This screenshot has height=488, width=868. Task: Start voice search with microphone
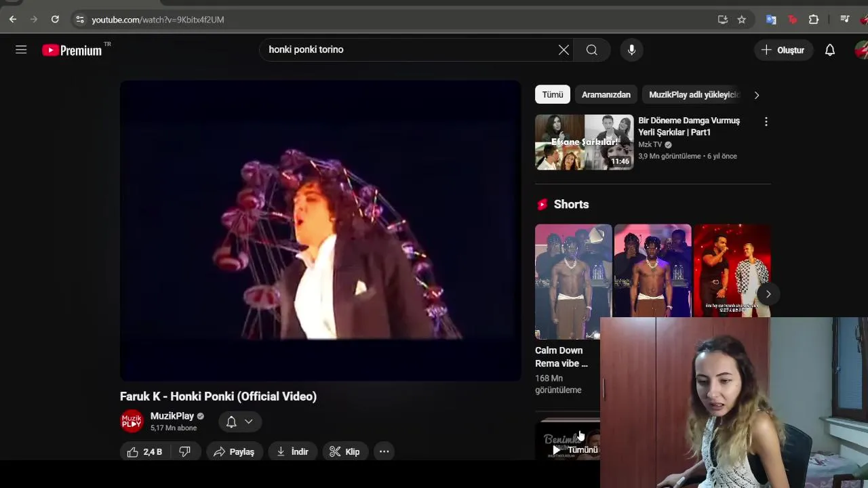631,49
